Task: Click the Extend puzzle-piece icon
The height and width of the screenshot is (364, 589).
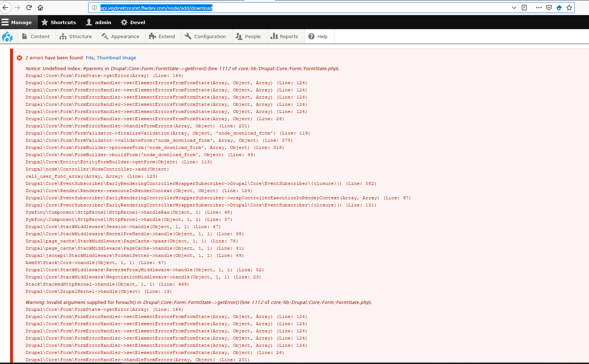Action: (x=153, y=36)
